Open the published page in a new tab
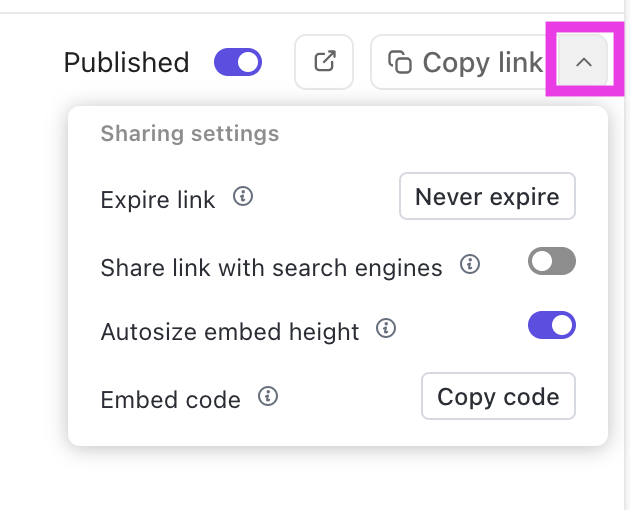 [x=324, y=62]
